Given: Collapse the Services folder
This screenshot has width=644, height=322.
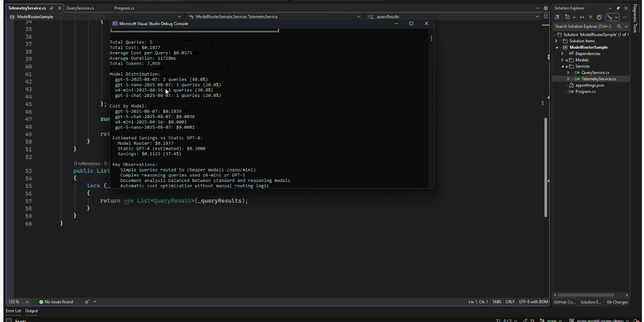Looking at the screenshot, I should 562,66.
